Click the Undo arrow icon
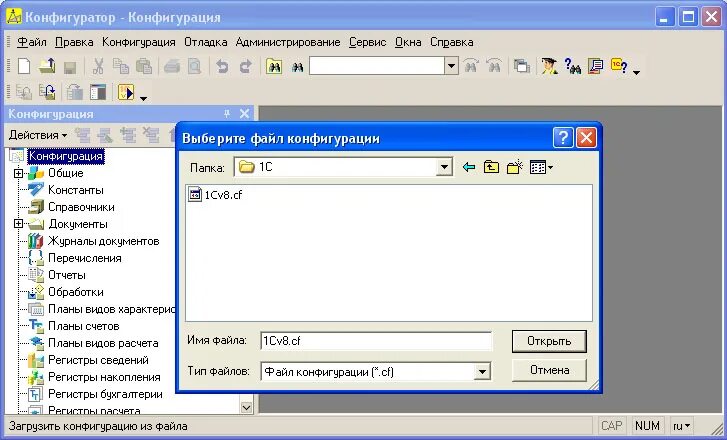This screenshot has height=440, width=727. [x=222, y=67]
